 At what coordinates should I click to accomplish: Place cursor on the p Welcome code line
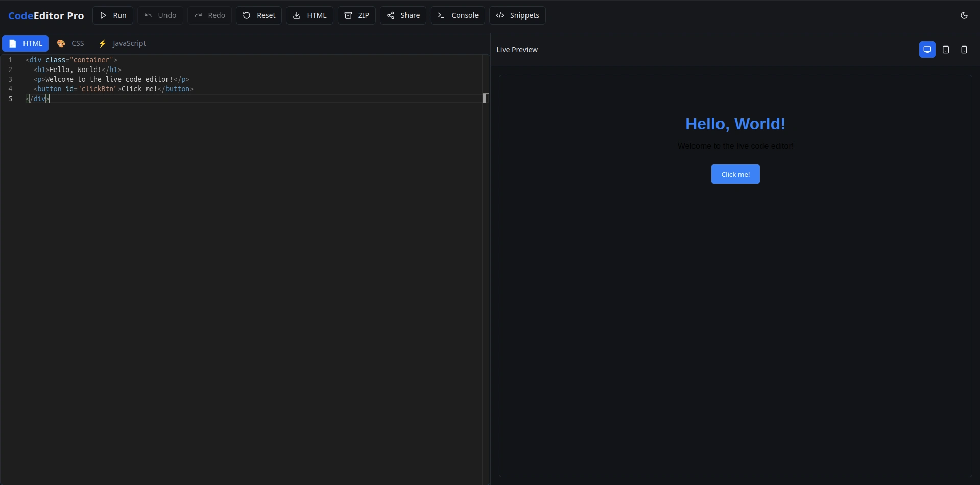tap(111, 79)
